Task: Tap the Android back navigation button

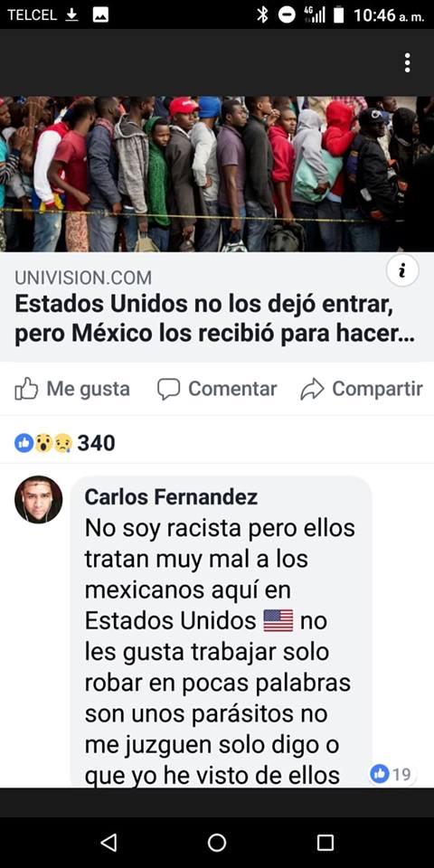Action: 108,843
